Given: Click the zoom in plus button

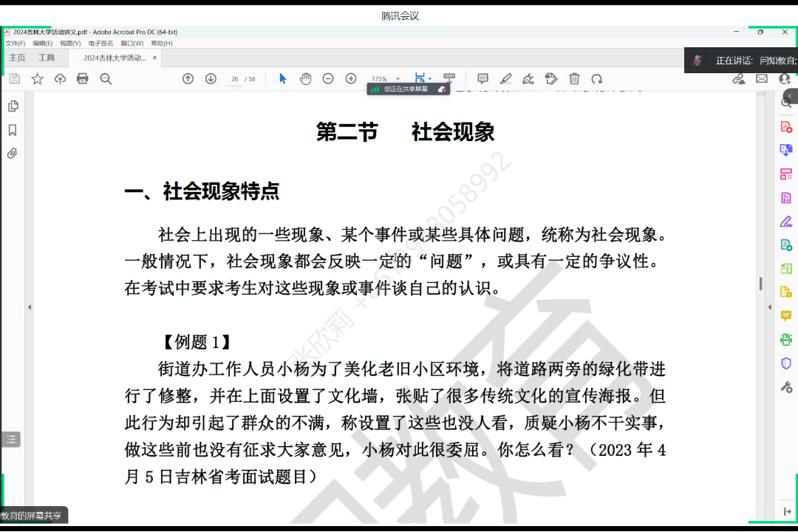Looking at the screenshot, I should (x=351, y=79).
